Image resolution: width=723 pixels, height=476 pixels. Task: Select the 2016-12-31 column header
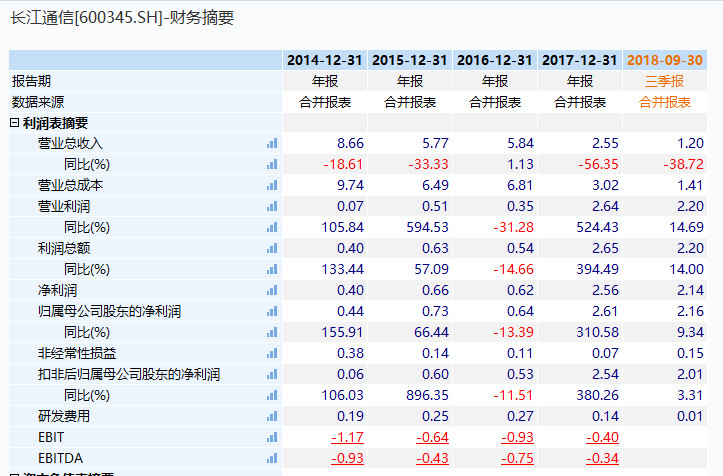click(494, 60)
